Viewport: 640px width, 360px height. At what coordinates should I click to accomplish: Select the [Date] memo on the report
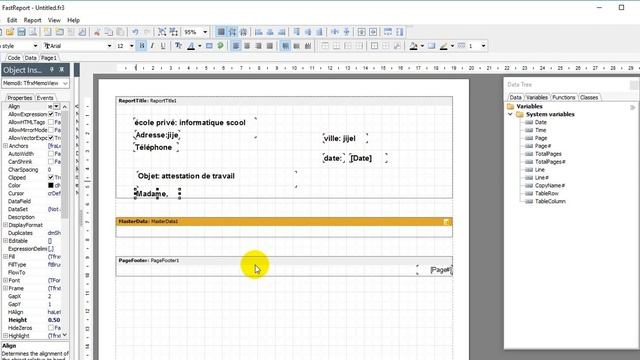(x=368, y=158)
